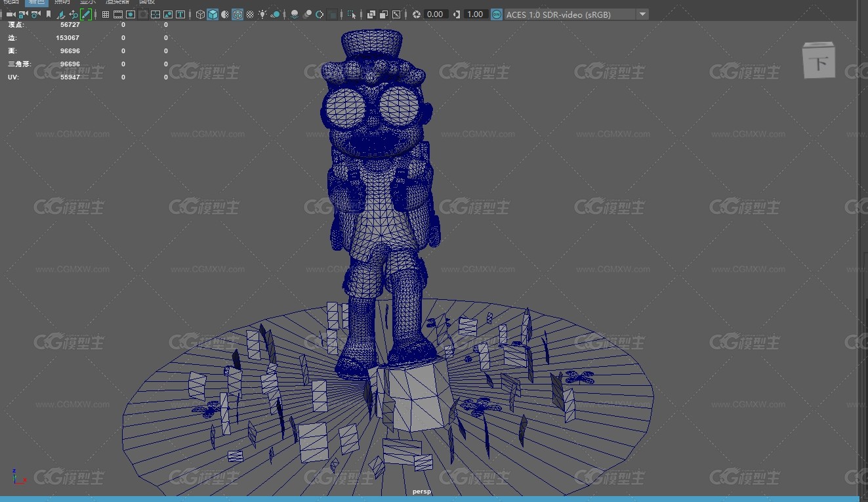
Task: Click the gamma icon
Action: click(x=457, y=14)
